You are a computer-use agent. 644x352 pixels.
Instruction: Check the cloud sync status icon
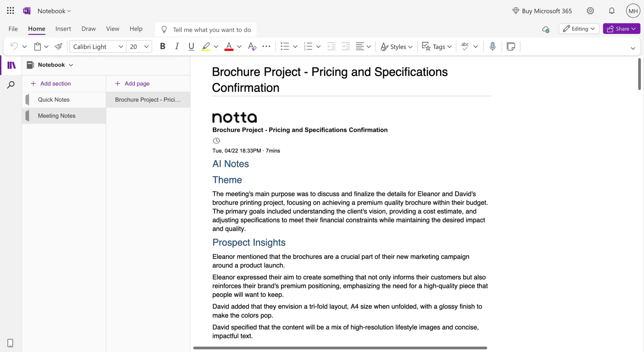coord(546,29)
